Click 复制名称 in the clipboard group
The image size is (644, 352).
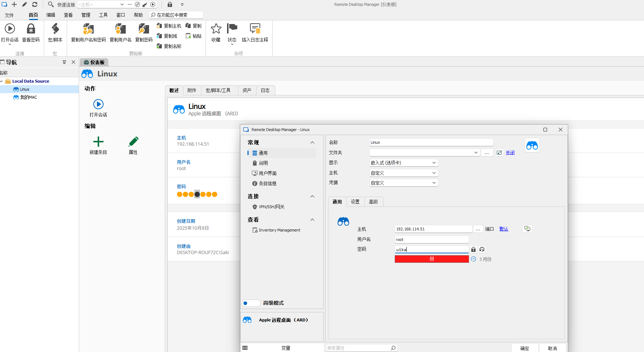pos(169,46)
